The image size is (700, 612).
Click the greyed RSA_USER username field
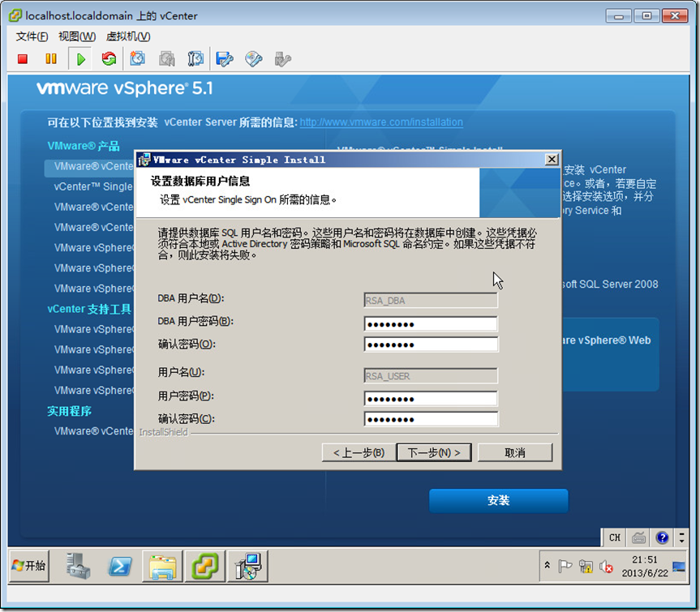[431, 375]
